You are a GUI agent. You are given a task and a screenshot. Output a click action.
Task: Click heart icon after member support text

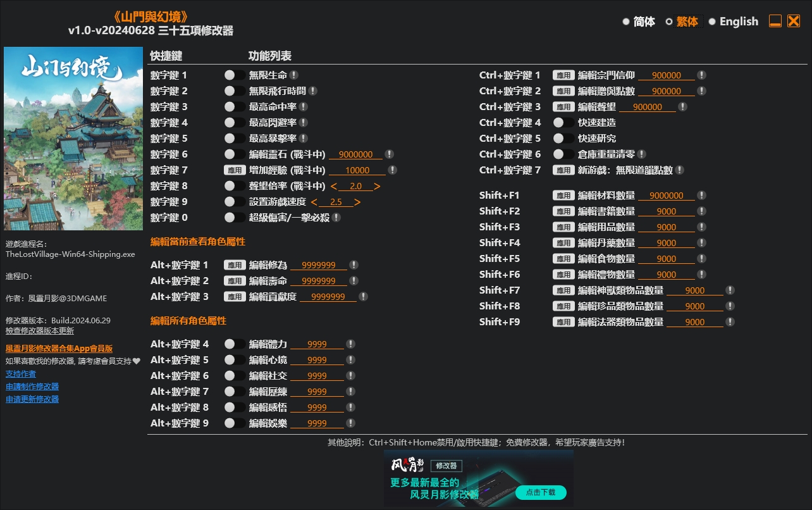pyautogui.click(x=137, y=361)
